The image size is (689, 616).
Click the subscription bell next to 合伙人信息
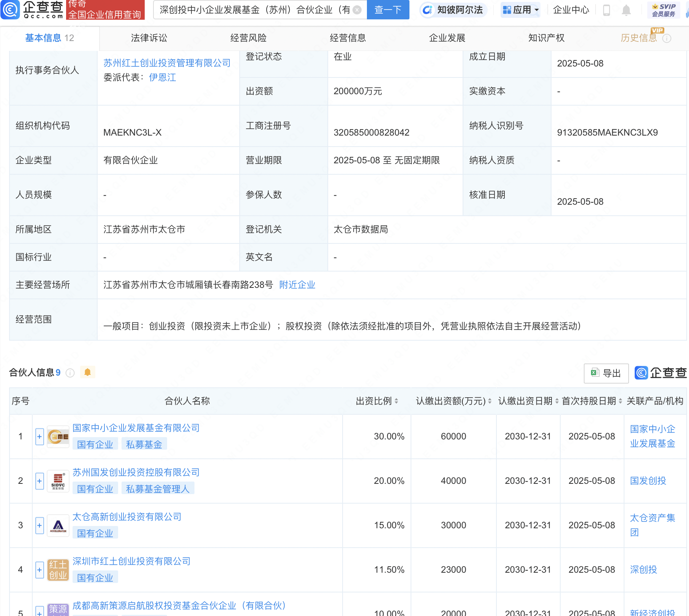point(88,372)
